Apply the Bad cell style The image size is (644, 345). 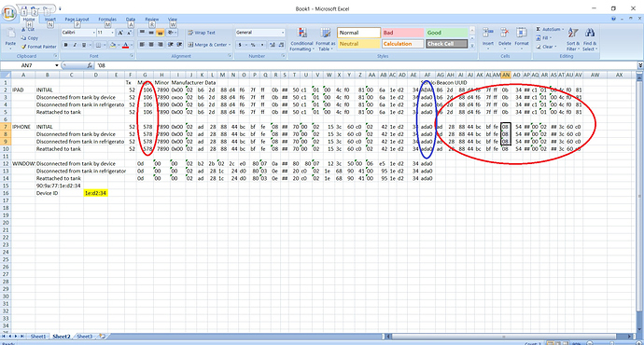[403, 33]
